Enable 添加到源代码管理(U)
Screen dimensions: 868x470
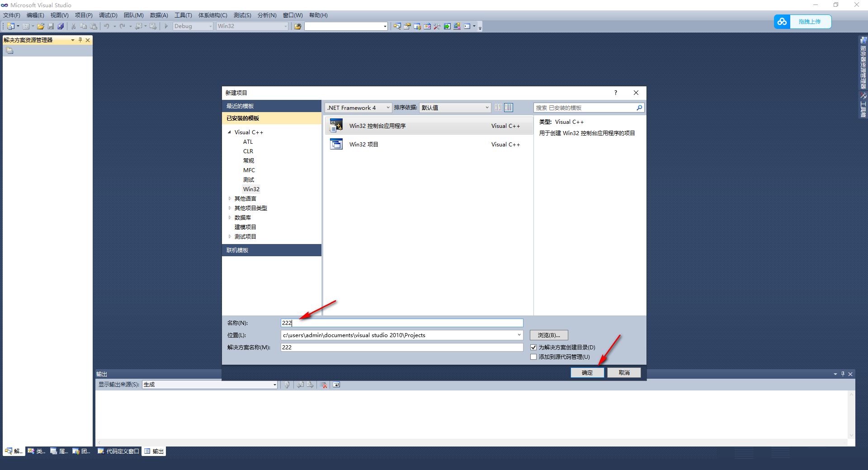[x=533, y=357]
